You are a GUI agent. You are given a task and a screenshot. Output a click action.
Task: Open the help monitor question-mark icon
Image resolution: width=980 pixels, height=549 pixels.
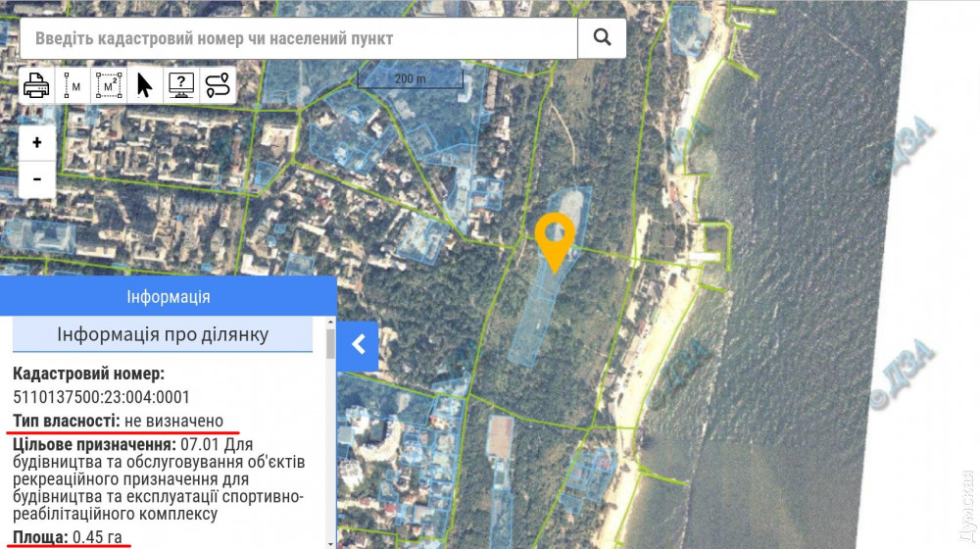pyautogui.click(x=180, y=84)
